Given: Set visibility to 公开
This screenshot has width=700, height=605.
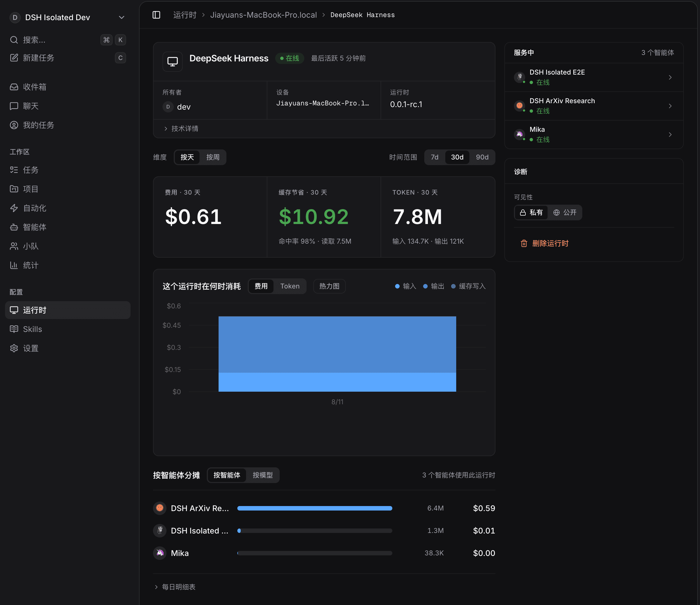Looking at the screenshot, I should [565, 213].
